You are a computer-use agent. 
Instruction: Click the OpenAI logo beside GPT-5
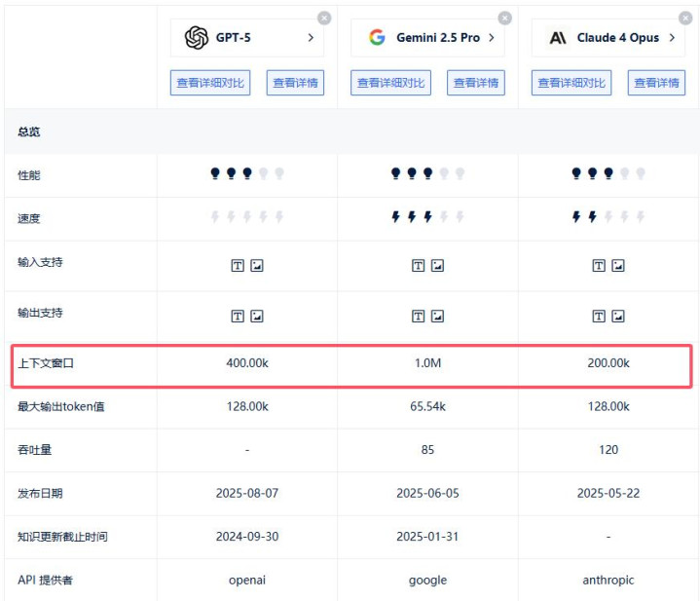click(197, 38)
